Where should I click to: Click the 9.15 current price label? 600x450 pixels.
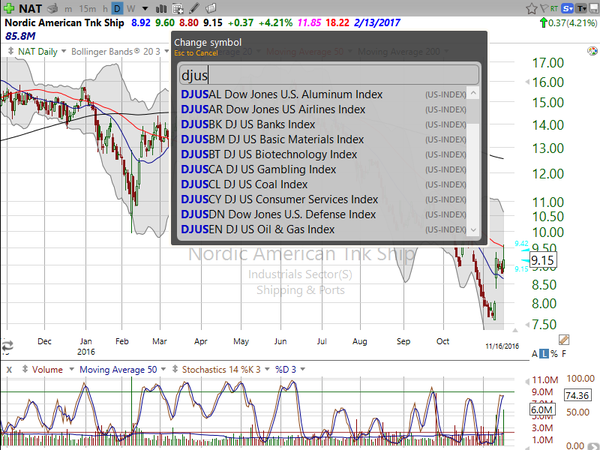click(542, 260)
